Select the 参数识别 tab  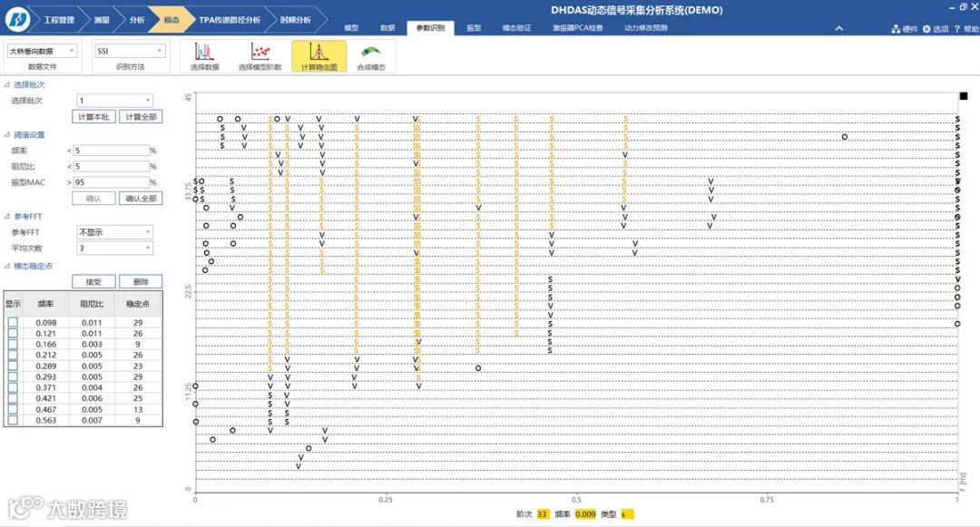click(x=430, y=28)
